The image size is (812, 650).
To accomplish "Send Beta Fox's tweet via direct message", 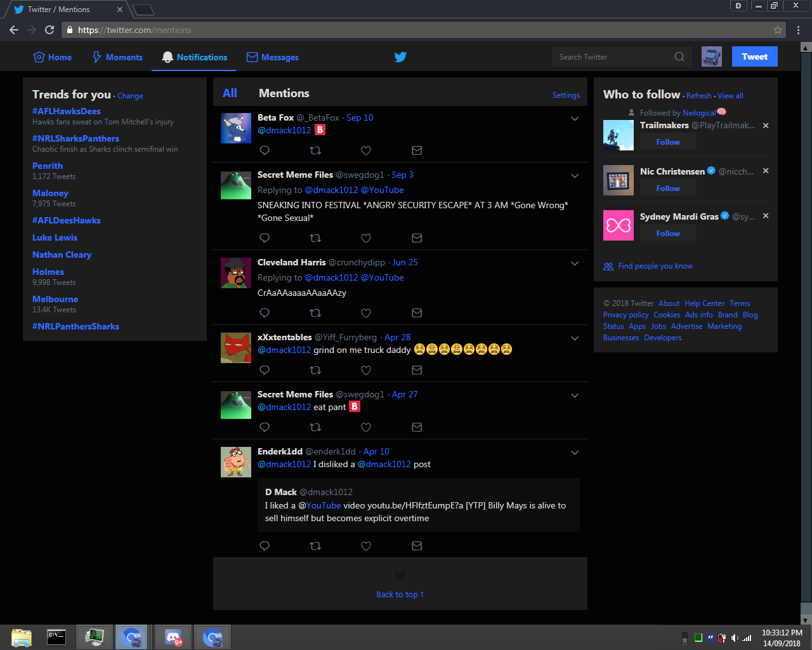I will [x=417, y=150].
